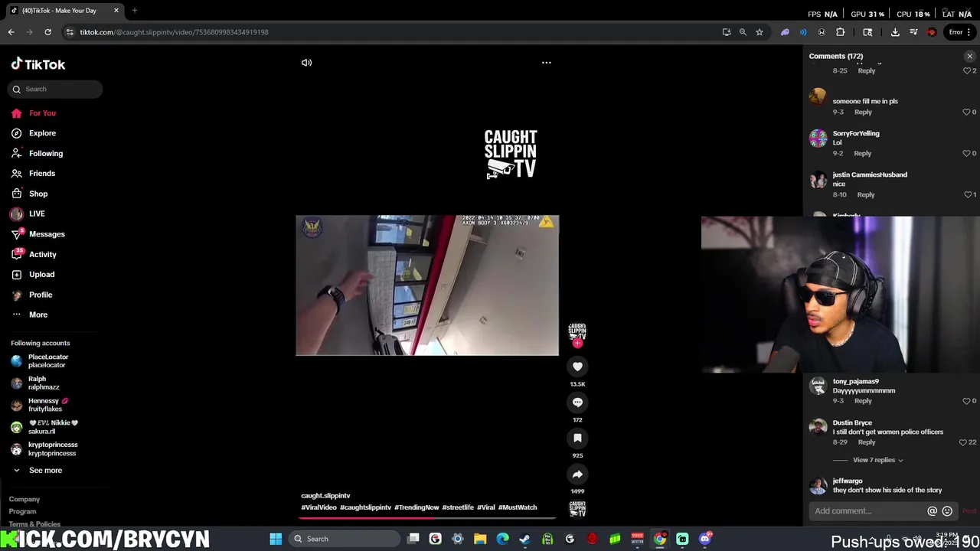Screen dimensions: 980x551
Task: Like the comment by justin CammiesHusband
Action: click(966, 194)
